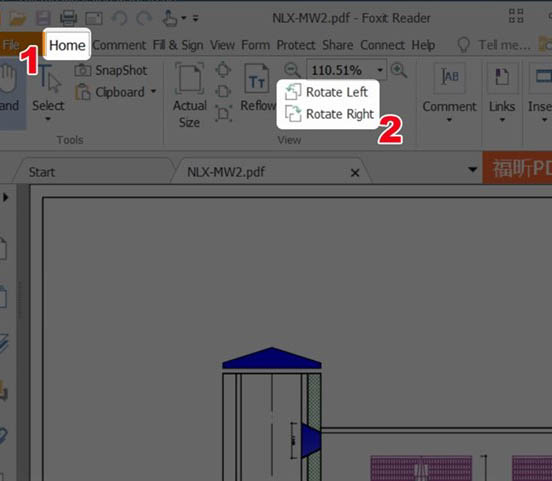This screenshot has height=481, width=552.
Task: Expand the touch mode dropdown arrow
Action: 184,18
